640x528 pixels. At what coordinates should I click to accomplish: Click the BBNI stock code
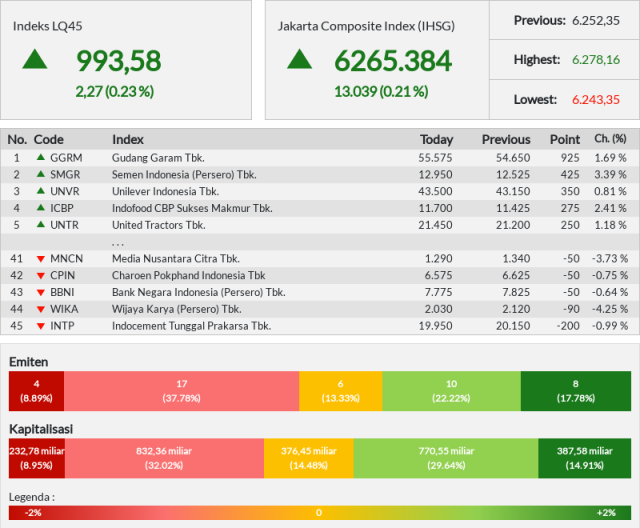pyautogui.click(x=62, y=292)
